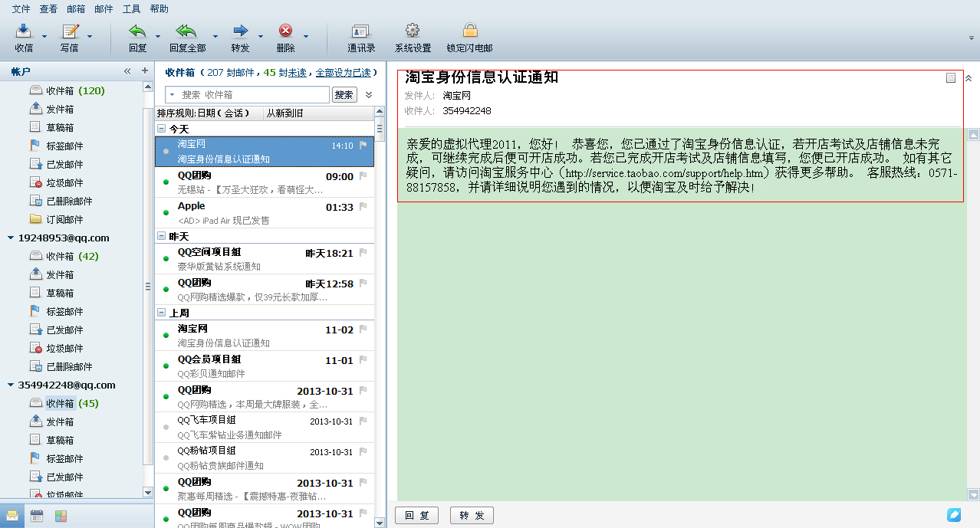Click the 回复全部 reply-all icon
The height and width of the screenshot is (528, 980).
(x=186, y=31)
